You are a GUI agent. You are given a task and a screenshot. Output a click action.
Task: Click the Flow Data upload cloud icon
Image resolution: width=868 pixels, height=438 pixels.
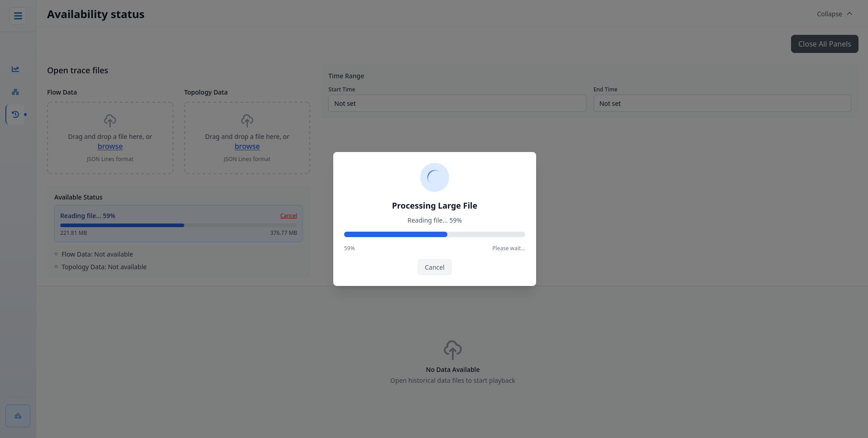click(110, 120)
